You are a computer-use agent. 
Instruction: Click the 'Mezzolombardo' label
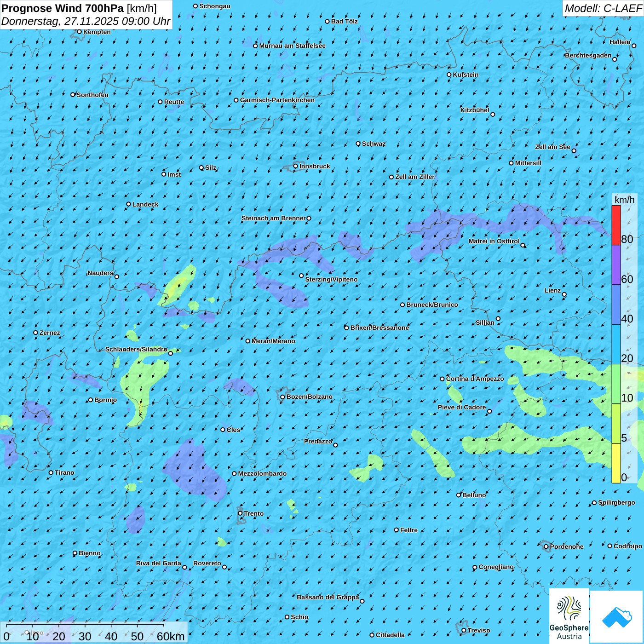(x=262, y=473)
